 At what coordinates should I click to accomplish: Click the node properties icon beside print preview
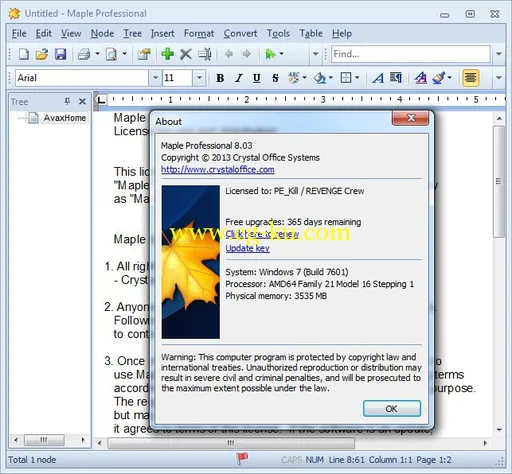click(144, 54)
